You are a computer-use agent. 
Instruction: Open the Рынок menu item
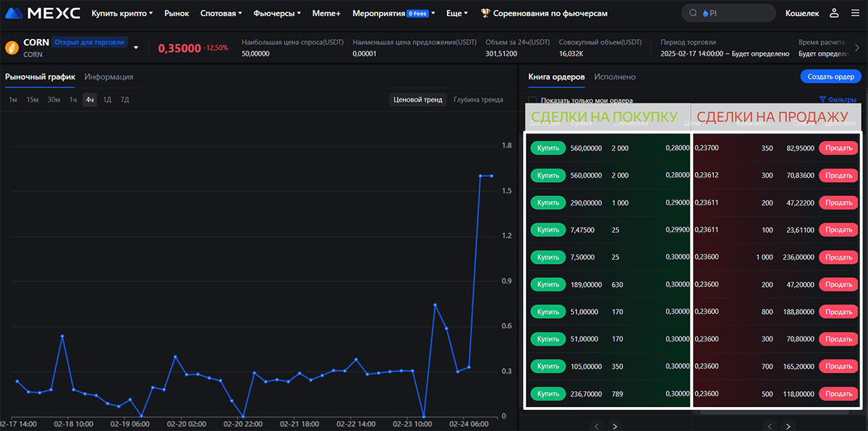pyautogui.click(x=176, y=13)
